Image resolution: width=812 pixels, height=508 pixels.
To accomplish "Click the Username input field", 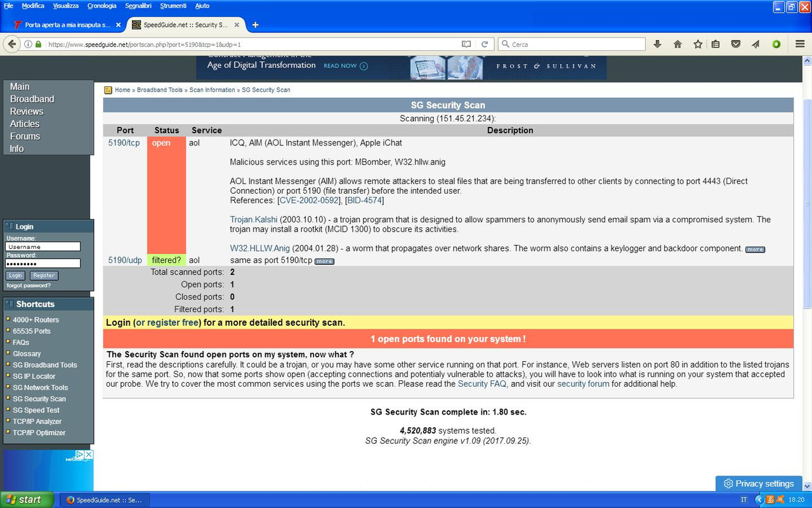I will click(x=43, y=246).
